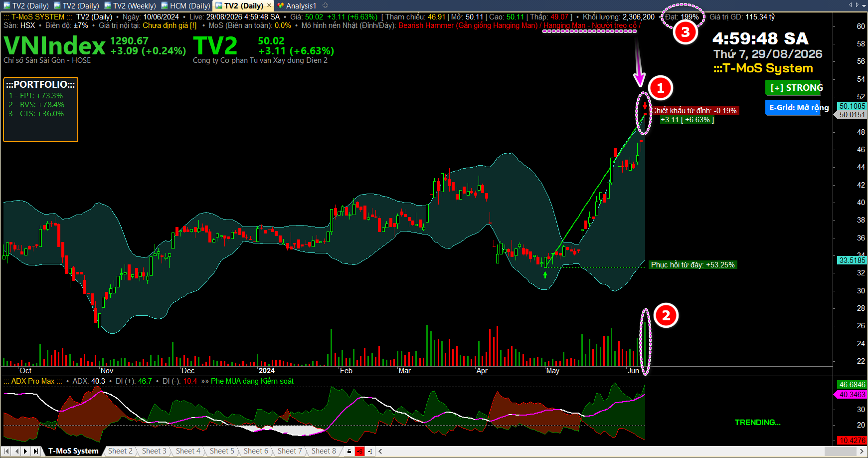Click the horizontal scrollbar right arrow
The height and width of the screenshot is (458, 868).
[x=861, y=451]
